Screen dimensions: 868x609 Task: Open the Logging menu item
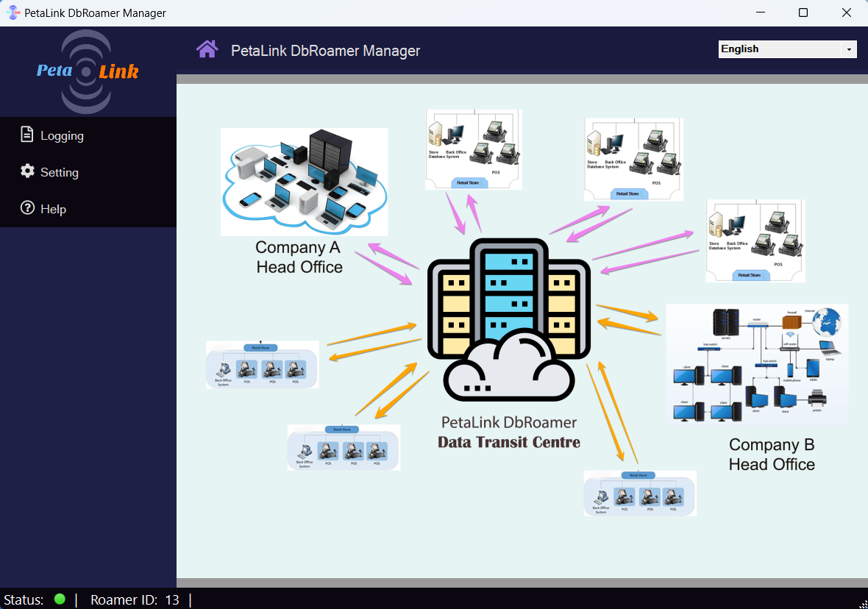click(88, 135)
